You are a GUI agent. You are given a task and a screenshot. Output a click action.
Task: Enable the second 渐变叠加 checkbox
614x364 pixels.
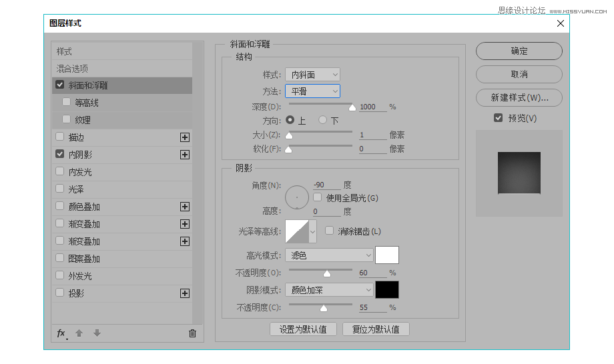point(60,241)
